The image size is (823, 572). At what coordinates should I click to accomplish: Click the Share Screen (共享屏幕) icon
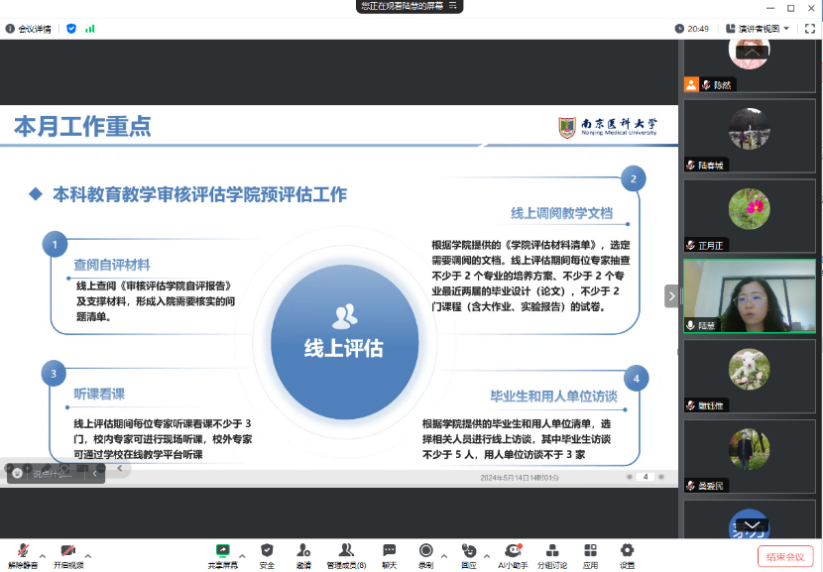click(x=223, y=551)
